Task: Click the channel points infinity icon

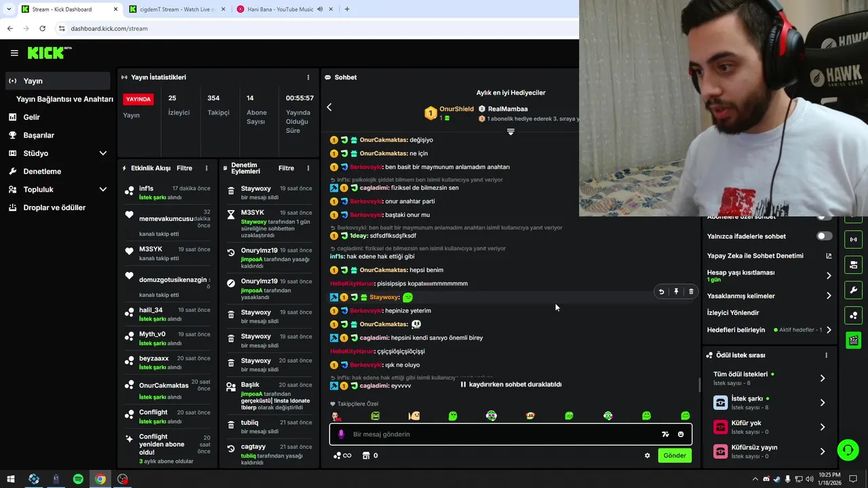Action: (x=342, y=455)
